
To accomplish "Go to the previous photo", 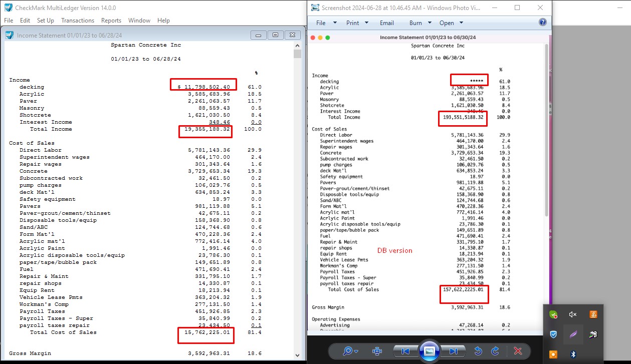I will pos(406,351).
